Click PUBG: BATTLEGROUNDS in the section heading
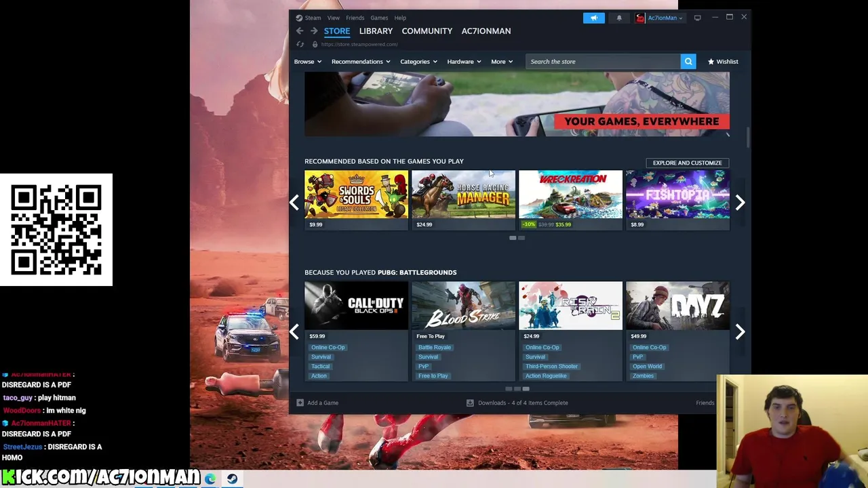This screenshot has height=488, width=868. pos(417,272)
